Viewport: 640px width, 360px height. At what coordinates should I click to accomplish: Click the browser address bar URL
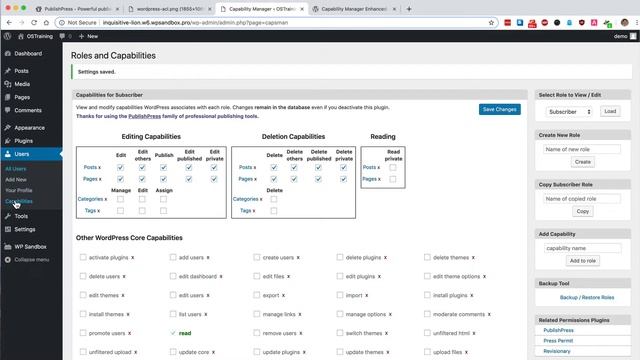(x=195, y=23)
